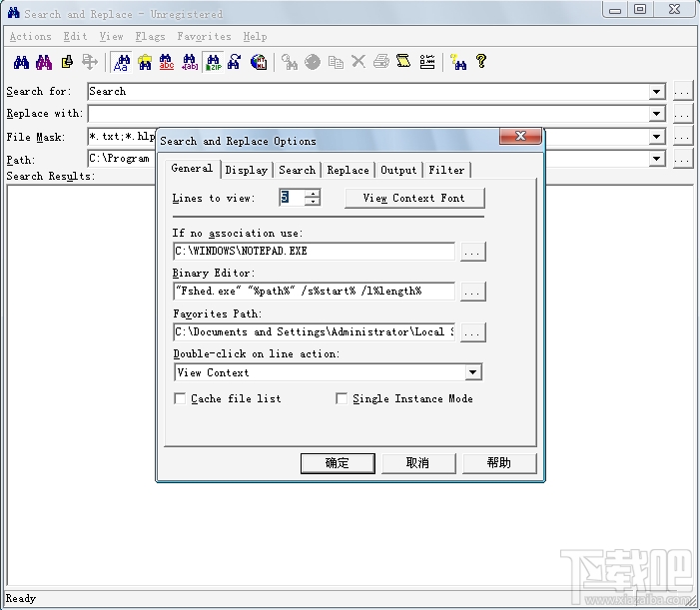Open the options list icon in toolbar
Screen dimensions: 700x610
pyautogui.click(x=427, y=62)
